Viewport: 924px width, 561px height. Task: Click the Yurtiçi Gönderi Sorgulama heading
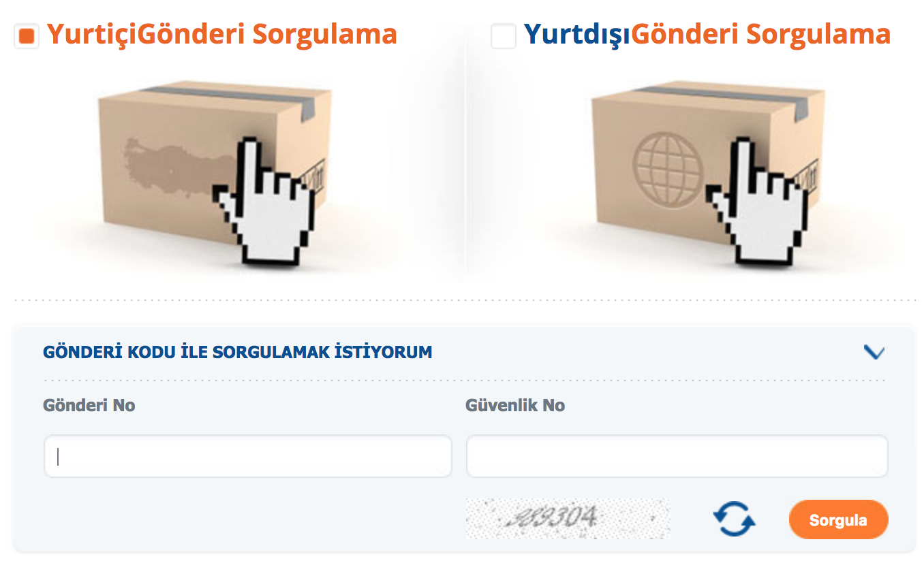[222, 34]
